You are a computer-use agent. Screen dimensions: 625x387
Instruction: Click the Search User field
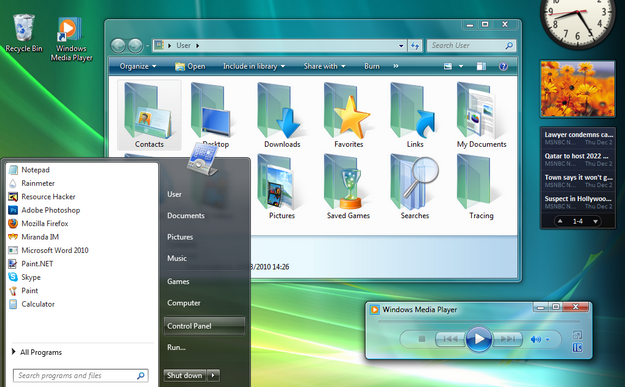point(471,45)
